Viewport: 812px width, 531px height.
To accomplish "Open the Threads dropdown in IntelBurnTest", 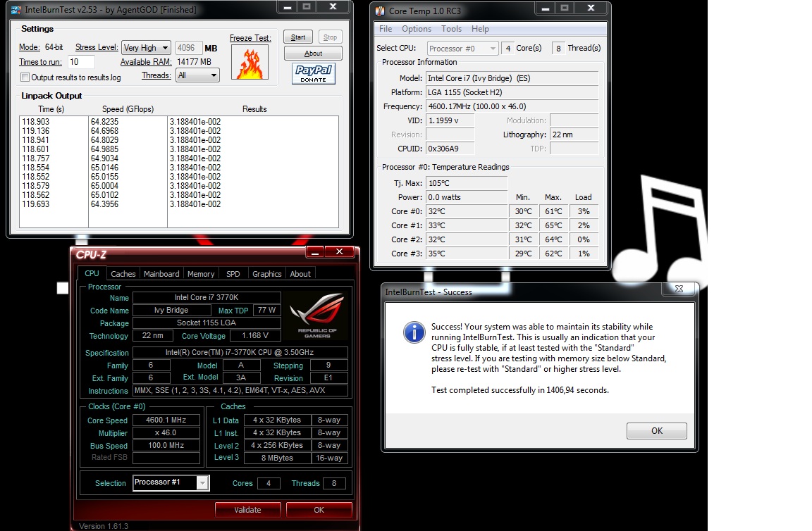I will (x=197, y=75).
